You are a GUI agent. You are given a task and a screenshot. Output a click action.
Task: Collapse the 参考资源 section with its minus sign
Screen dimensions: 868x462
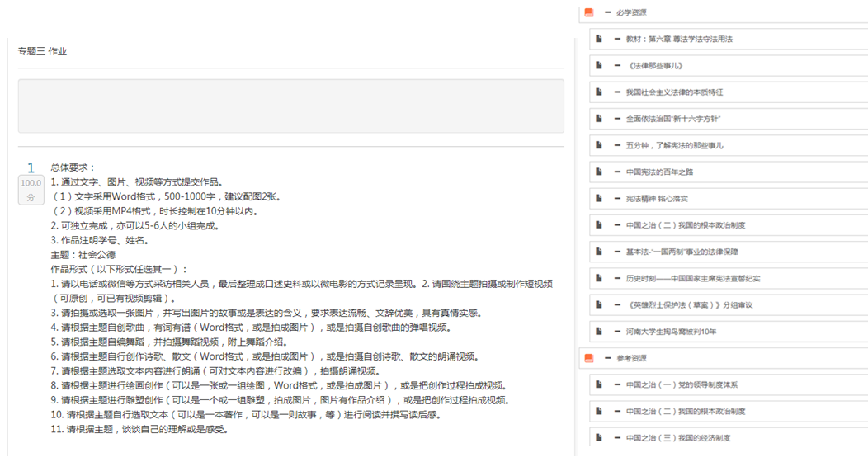(608, 358)
